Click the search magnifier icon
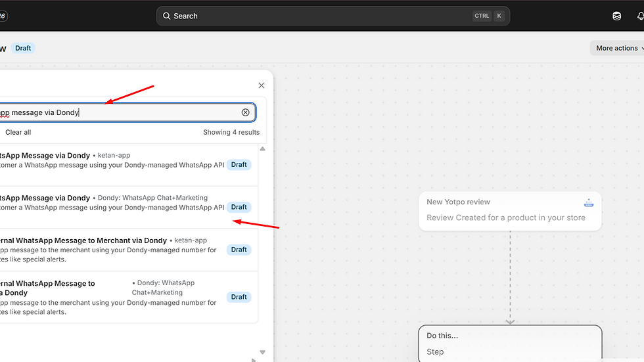This screenshot has width=644, height=362. (166, 16)
